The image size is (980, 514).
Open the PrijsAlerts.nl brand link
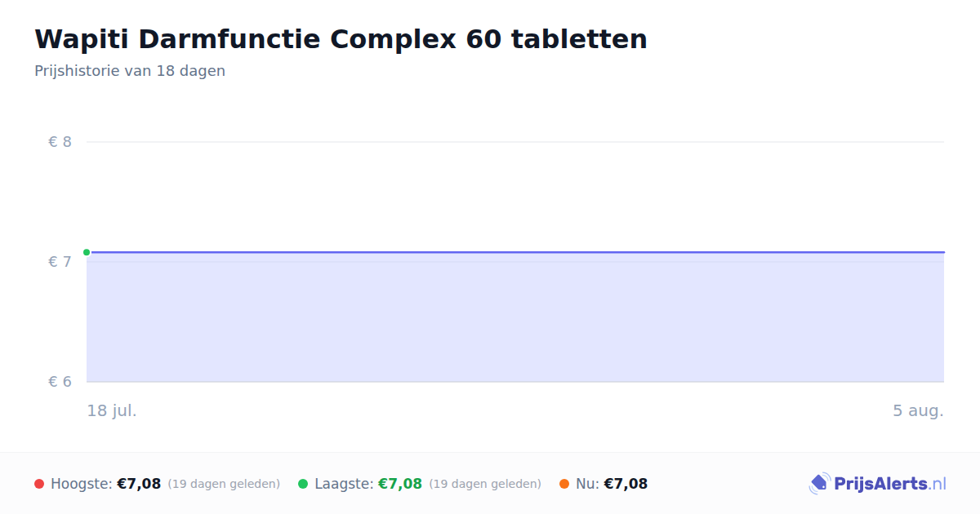coord(877,484)
